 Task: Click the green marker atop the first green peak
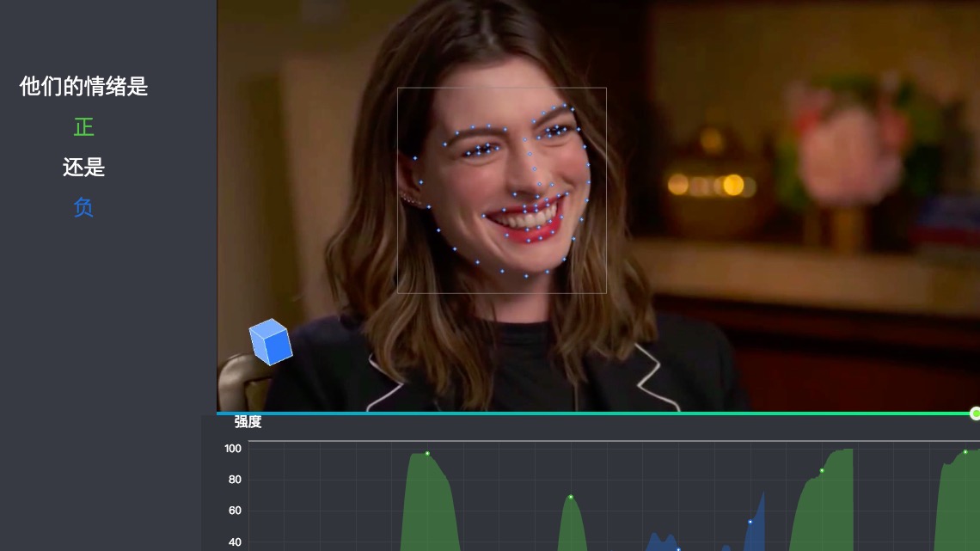pos(427,454)
